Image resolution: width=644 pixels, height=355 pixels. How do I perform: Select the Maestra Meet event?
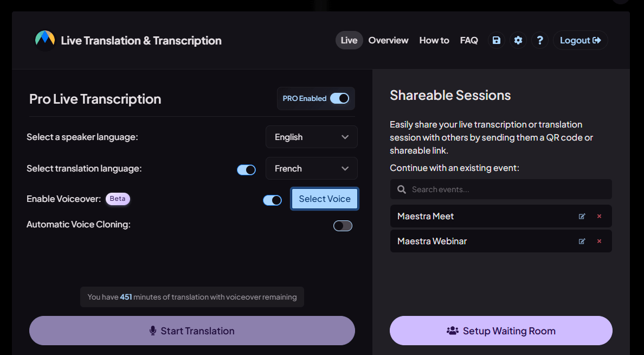tap(501, 217)
